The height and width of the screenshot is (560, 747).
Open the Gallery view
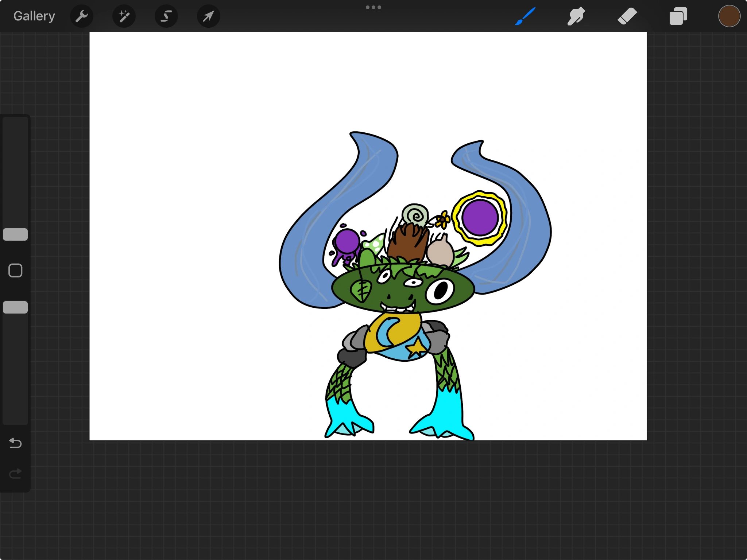[34, 16]
